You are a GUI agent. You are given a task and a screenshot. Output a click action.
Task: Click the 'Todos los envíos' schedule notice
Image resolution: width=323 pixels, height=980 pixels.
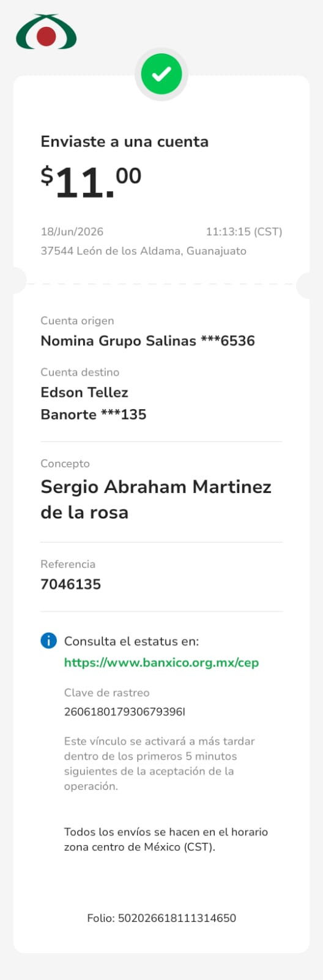[166, 840]
